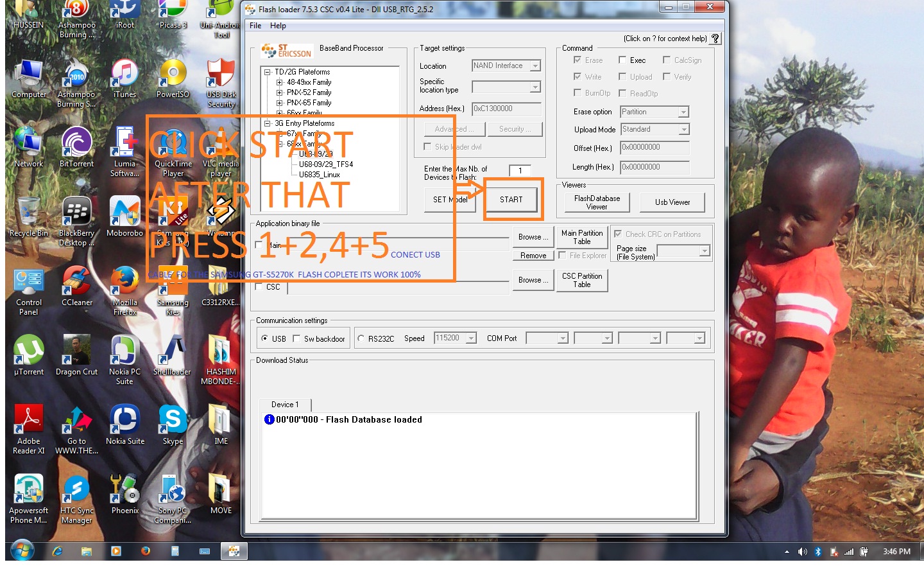924x578 pixels.
Task: Open the Recycle Bin icon
Action: coord(29,217)
